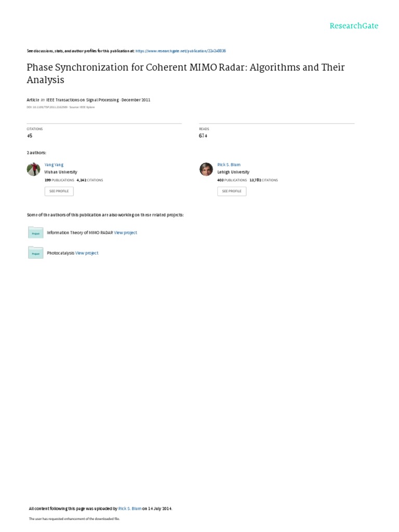Click the reads count of 674
399x532 pixels.
(x=203, y=136)
